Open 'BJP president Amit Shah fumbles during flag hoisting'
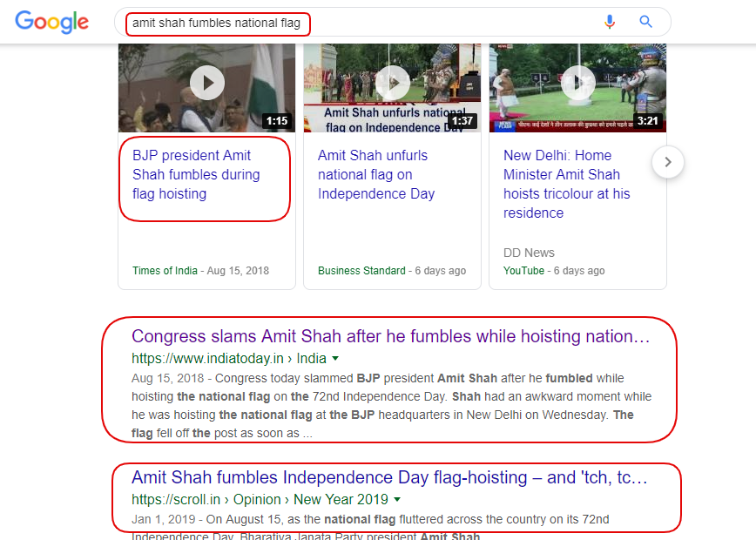Image resolution: width=756 pixels, height=540 pixels. click(196, 174)
